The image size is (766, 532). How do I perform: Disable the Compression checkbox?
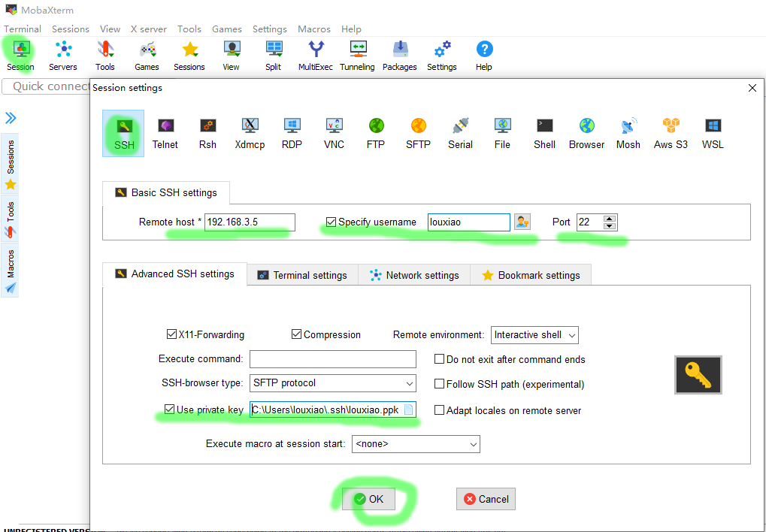click(296, 334)
